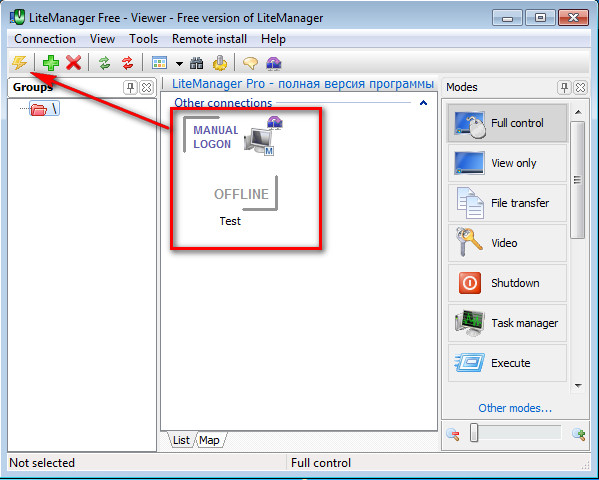This screenshot has width=599, height=480.
Task: Select View only mode
Action: [507, 163]
